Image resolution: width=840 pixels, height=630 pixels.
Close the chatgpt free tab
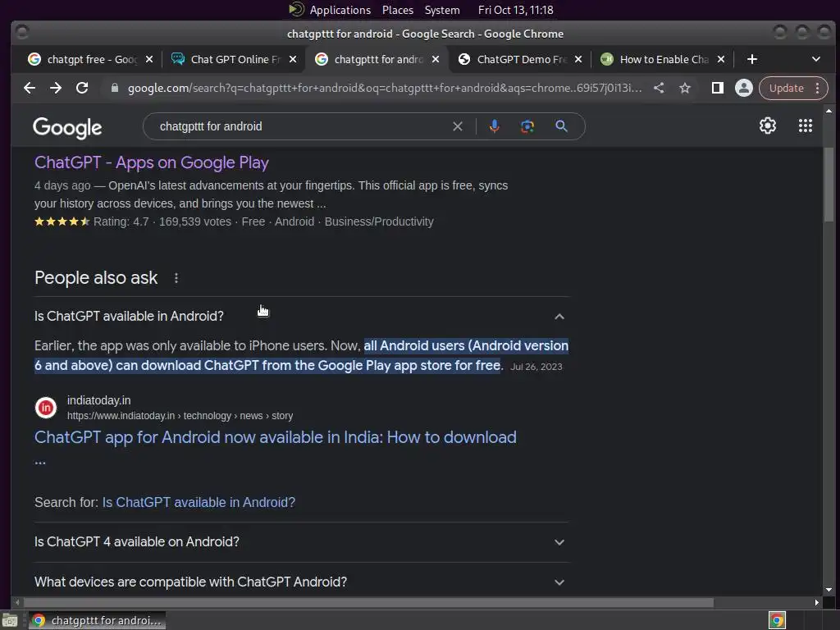(149, 59)
